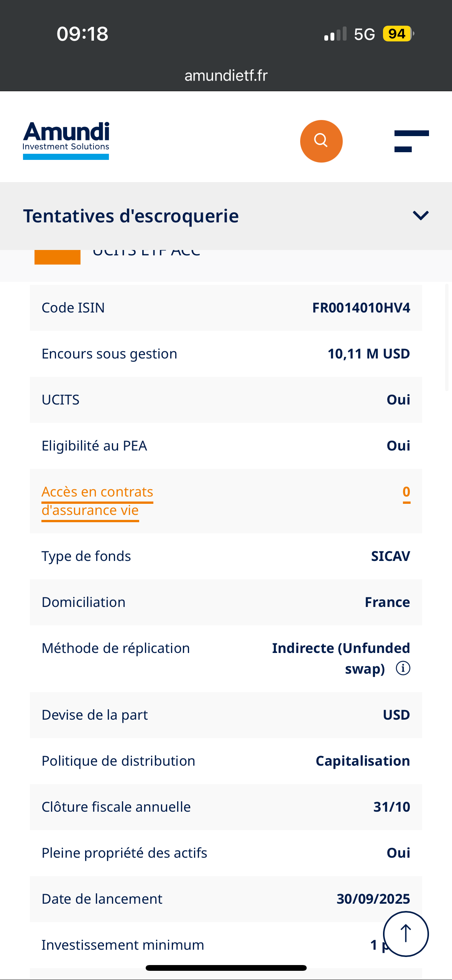Open the hamburger navigation menu
This screenshot has width=452, height=980.
pyautogui.click(x=411, y=141)
